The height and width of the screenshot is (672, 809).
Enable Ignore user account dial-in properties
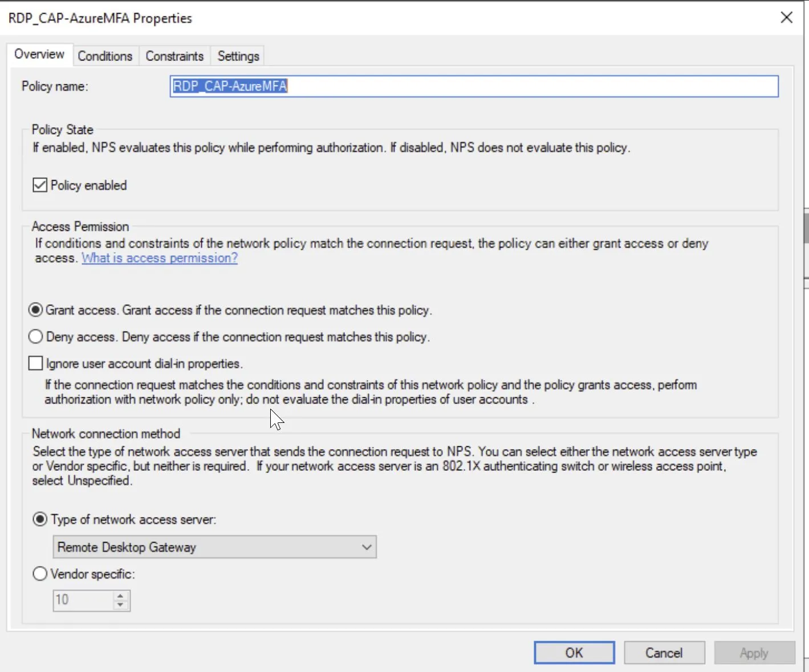coord(36,363)
